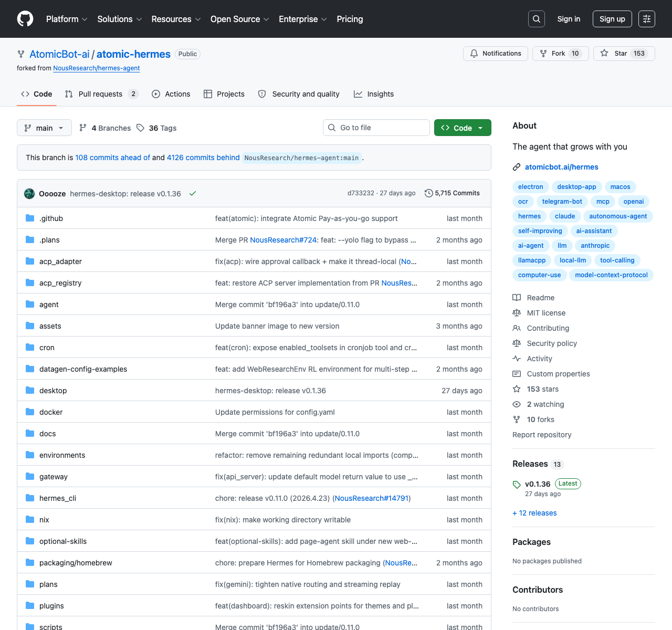Click the GitHub logo in the header

[x=25, y=19]
